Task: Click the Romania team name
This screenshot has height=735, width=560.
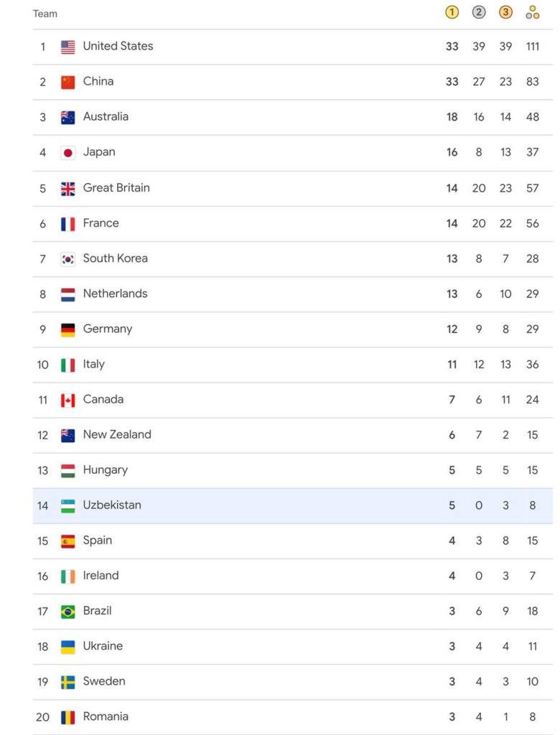Action: [106, 716]
